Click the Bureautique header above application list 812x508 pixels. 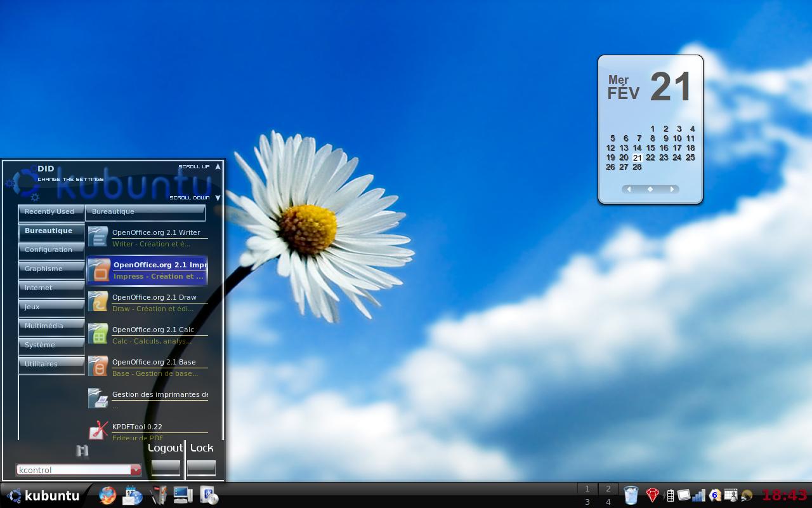[x=145, y=212]
